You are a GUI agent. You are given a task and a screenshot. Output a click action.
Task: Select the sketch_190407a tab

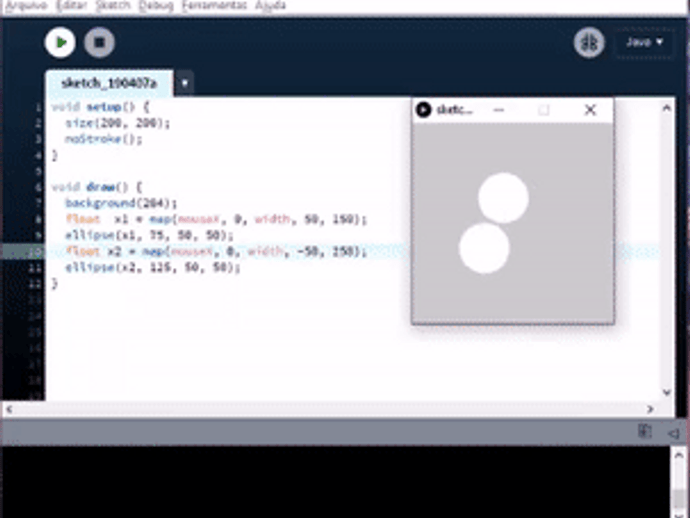tap(109, 83)
